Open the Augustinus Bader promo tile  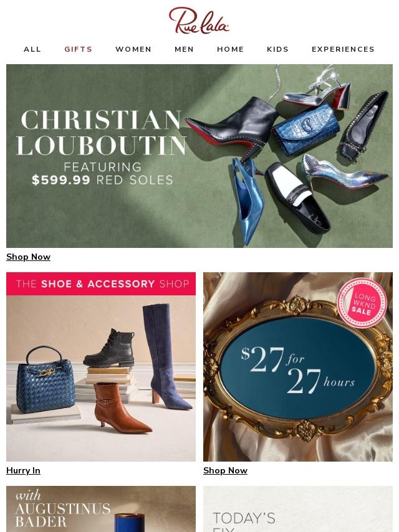click(x=101, y=509)
